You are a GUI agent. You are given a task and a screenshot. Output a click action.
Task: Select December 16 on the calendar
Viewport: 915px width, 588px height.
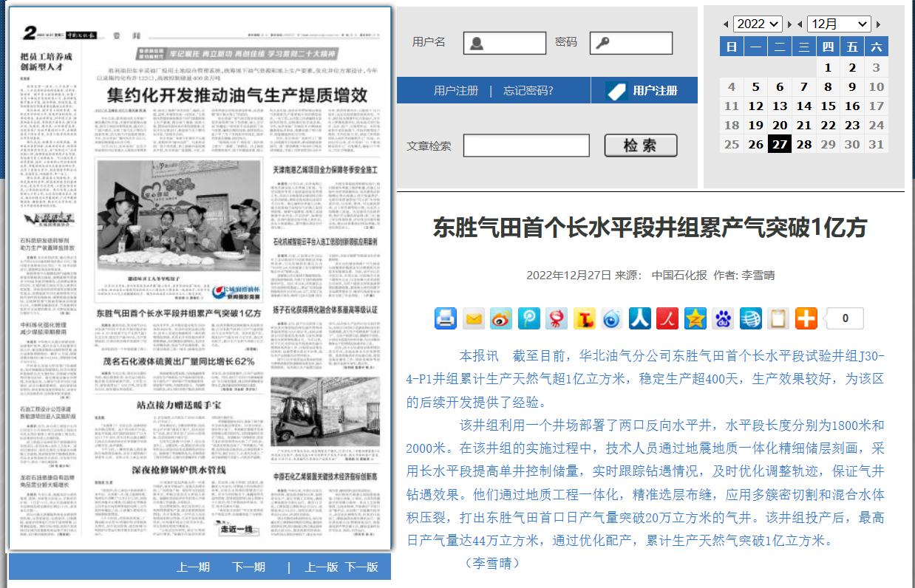[852, 106]
